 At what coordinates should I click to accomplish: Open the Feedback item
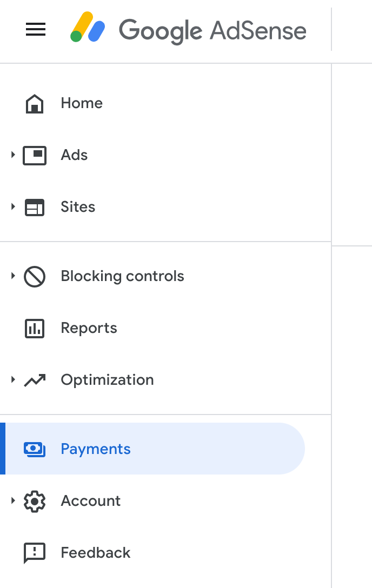pos(96,553)
